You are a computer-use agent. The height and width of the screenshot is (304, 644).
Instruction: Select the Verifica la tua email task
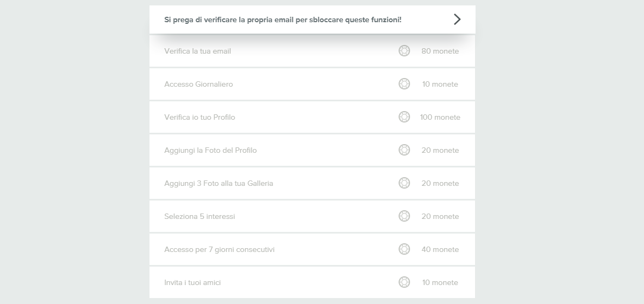coord(198,51)
